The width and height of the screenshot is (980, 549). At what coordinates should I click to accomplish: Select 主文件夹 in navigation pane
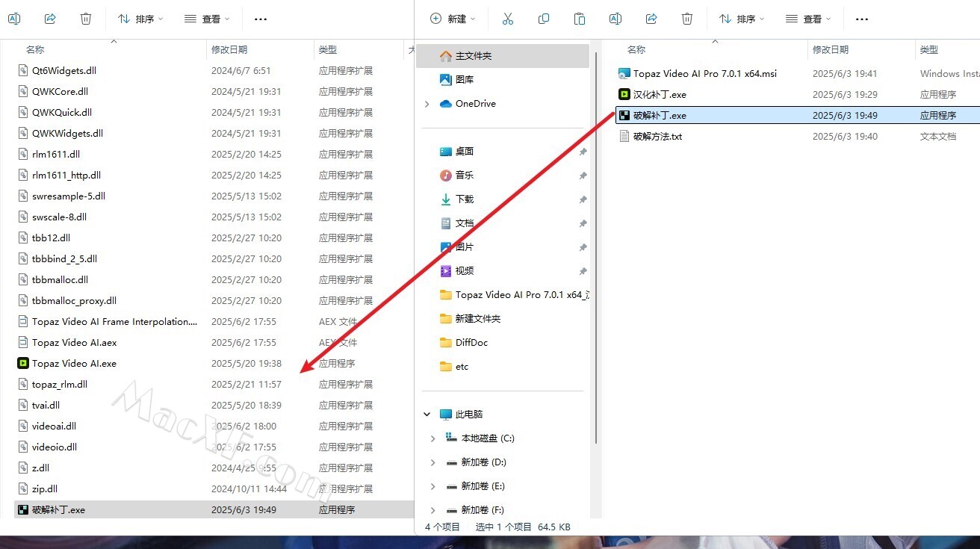click(x=503, y=56)
